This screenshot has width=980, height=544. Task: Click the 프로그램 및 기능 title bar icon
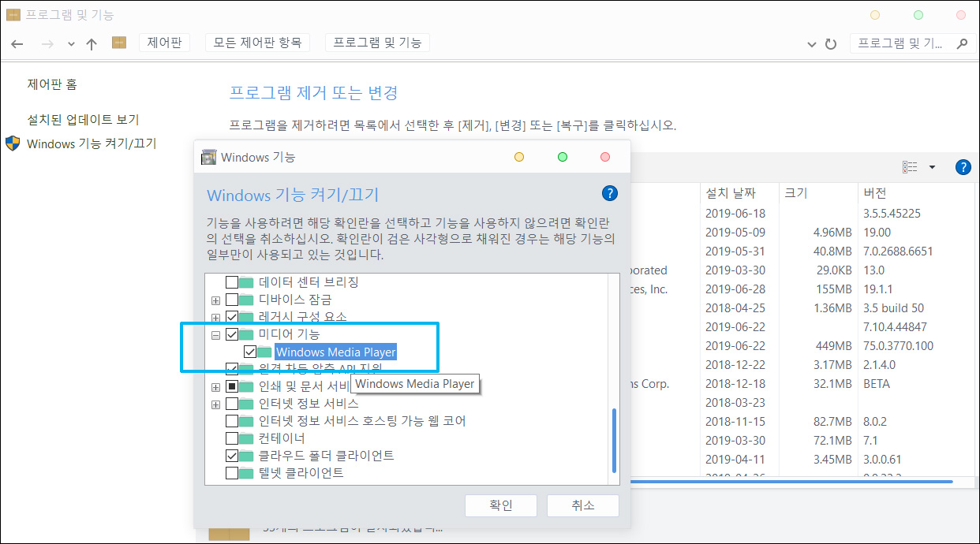13,14
